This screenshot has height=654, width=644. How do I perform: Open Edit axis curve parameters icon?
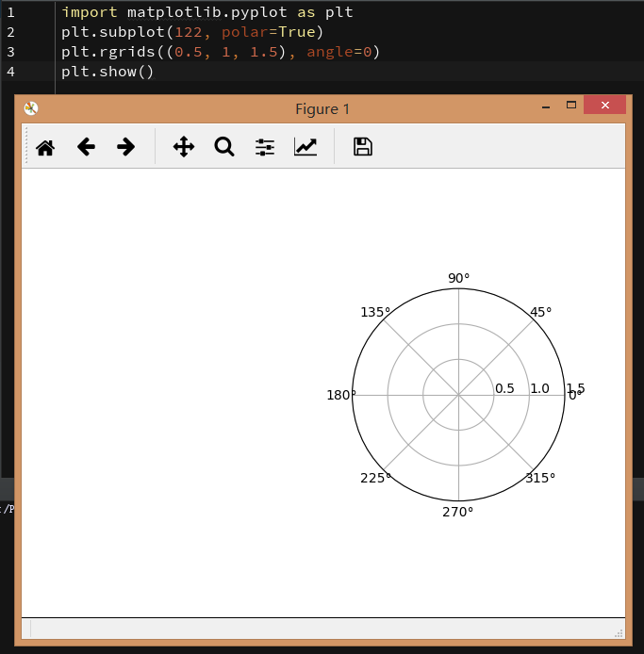pos(305,147)
